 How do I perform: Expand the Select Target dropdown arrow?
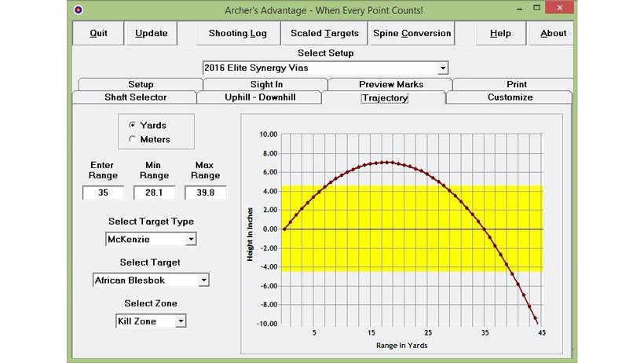pos(203,280)
